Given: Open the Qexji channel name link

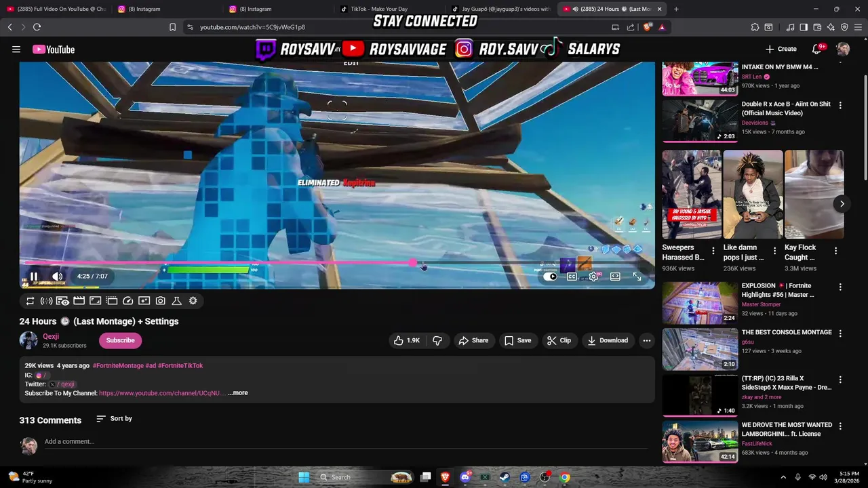Looking at the screenshot, I should coord(51,336).
